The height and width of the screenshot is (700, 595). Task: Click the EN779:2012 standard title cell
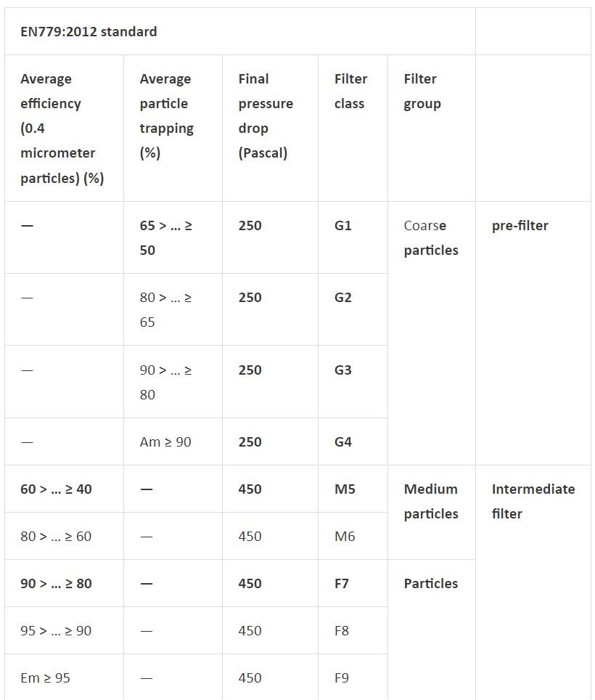click(240, 32)
